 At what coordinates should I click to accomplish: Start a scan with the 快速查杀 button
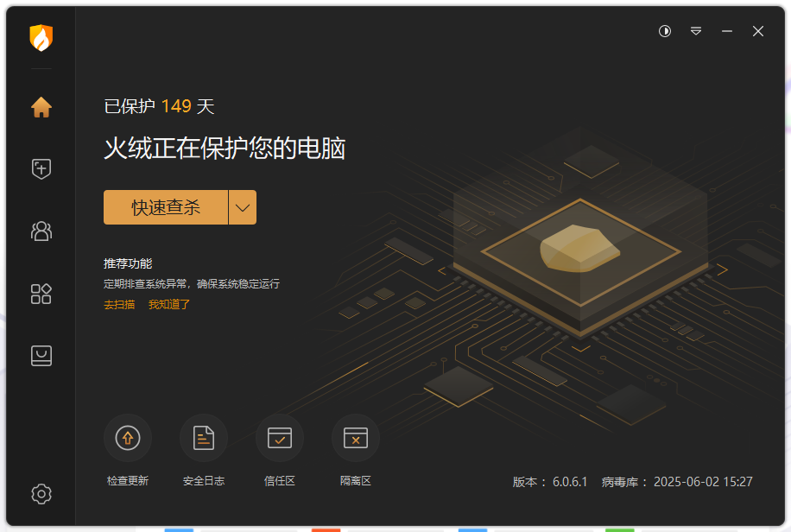[166, 207]
